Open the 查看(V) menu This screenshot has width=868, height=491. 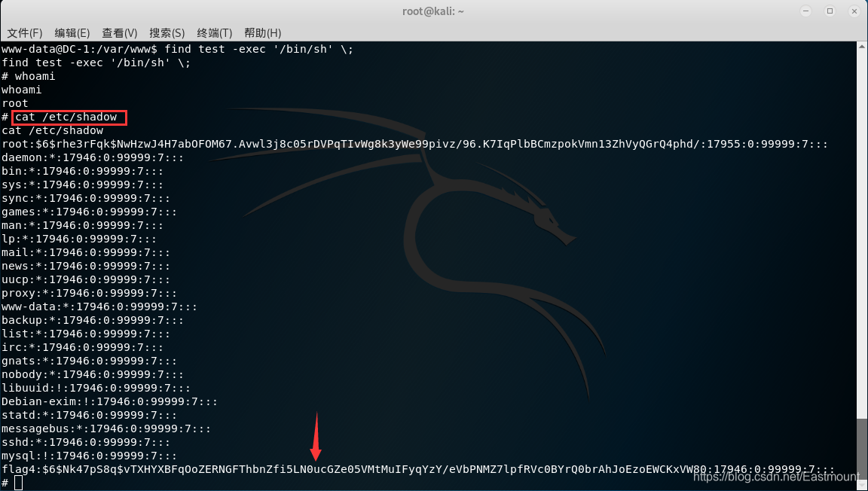coord(120,33)
